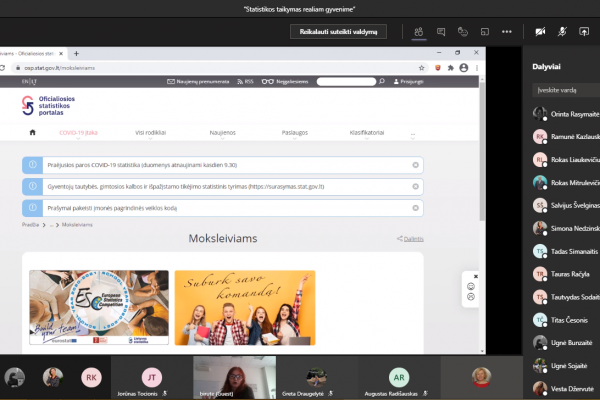
Task: Click the birutė (Guest) video tile
Action: 234,377
